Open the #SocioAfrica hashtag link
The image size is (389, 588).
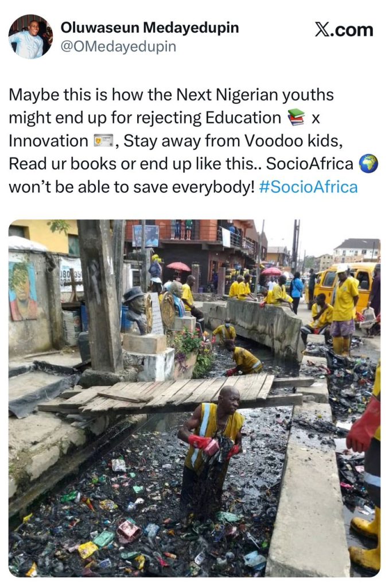coord(308,187)
